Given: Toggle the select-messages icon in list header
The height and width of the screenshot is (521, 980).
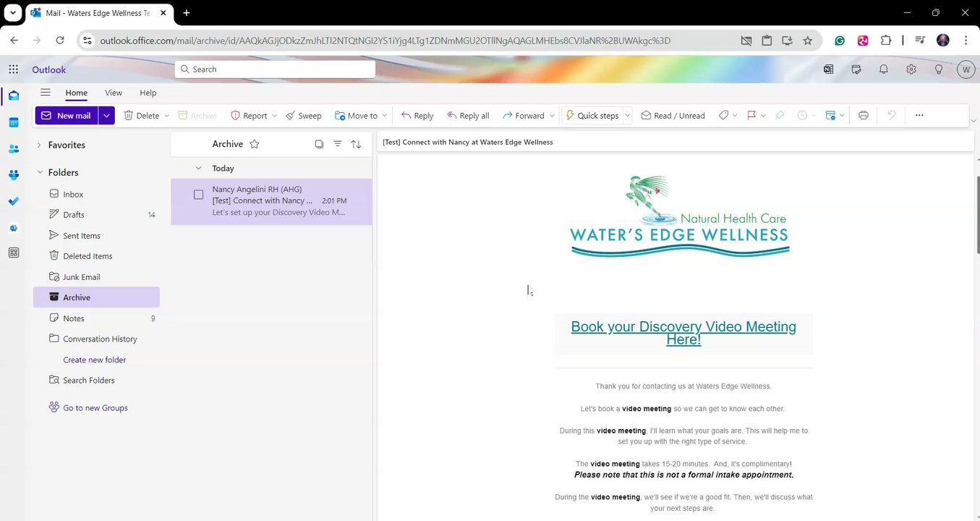Looking at the screenshot, I should [x=319, y=144].
